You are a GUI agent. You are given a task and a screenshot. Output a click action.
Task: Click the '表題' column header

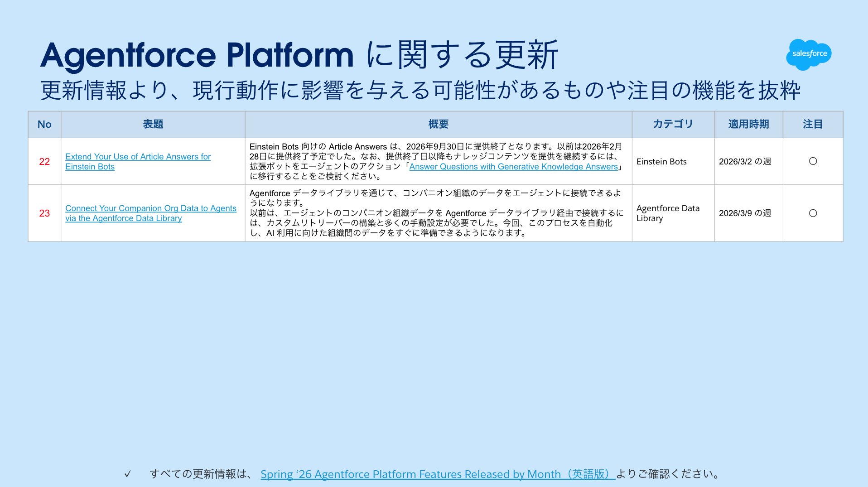pyautogui.click(x=153, y=124)
